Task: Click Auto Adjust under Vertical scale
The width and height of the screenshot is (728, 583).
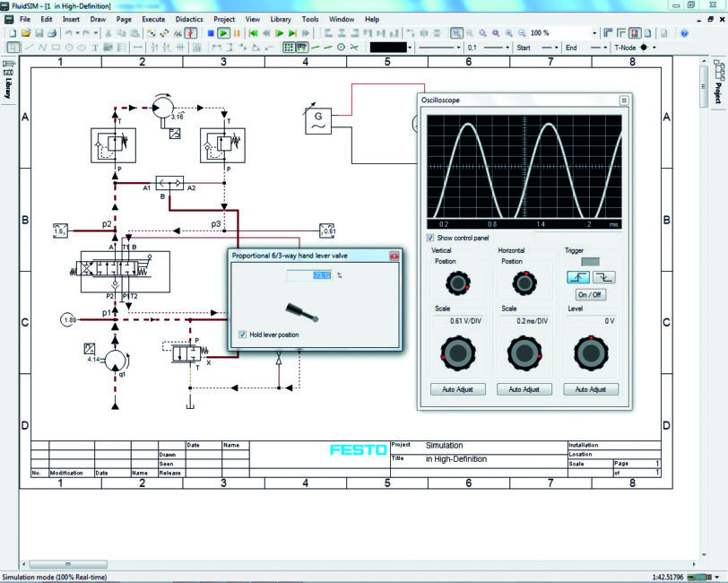Action: tap(458, 389)
